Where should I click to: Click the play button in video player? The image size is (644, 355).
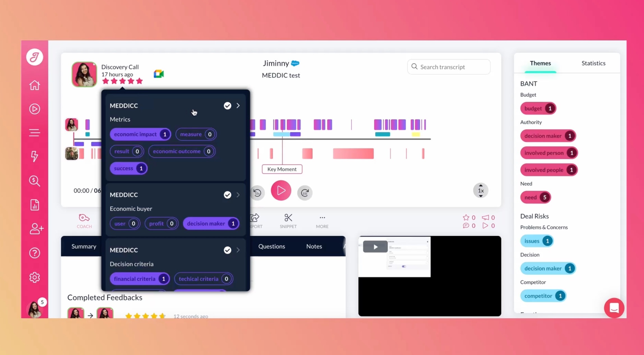coord(375,247)
